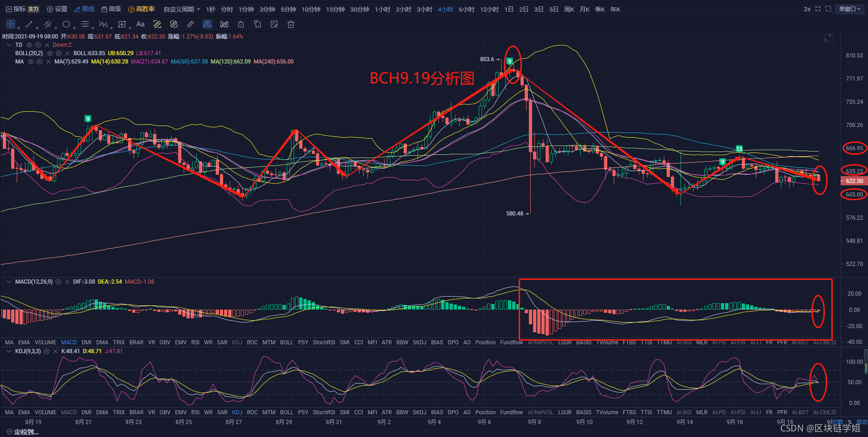Expand wave W3 tool submenu arrow
This screenshot has width=868, height=437.
point(110,27)
